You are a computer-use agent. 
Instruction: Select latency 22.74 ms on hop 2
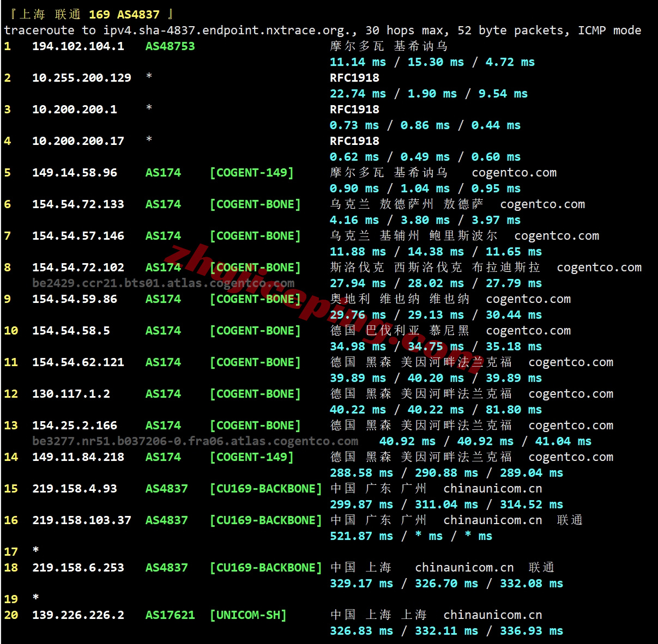pos(358,94)
